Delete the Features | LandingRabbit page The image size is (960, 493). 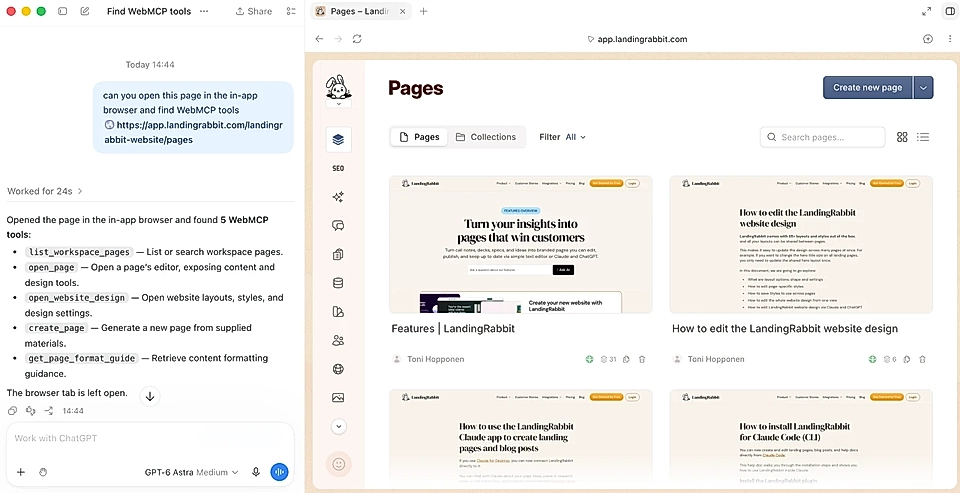[642, 359]
